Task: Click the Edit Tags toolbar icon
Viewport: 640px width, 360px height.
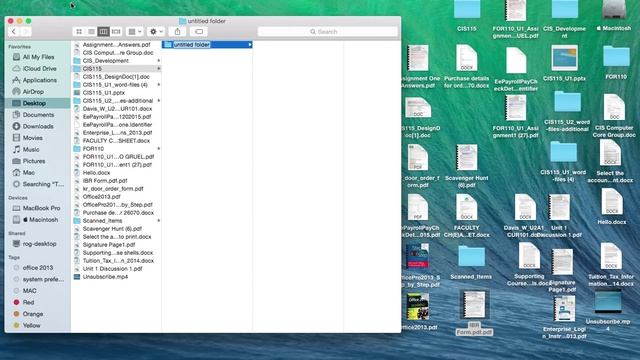Action: pos(199,31)
